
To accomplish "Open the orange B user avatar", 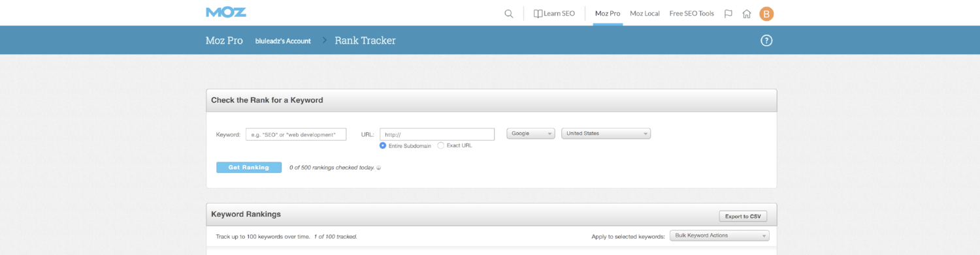I will [766, 14].
